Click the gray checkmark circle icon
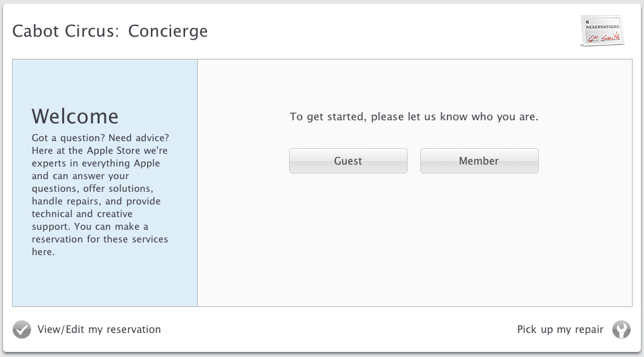This screenshot has width=644, height=357. pyautogui.click(x=22, y=330)
